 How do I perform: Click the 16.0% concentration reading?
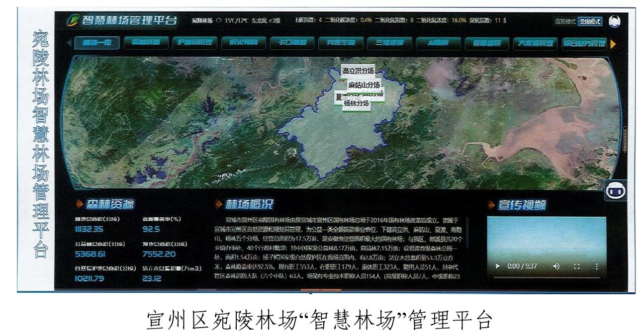pyautogui.click(x=459, y=21)
